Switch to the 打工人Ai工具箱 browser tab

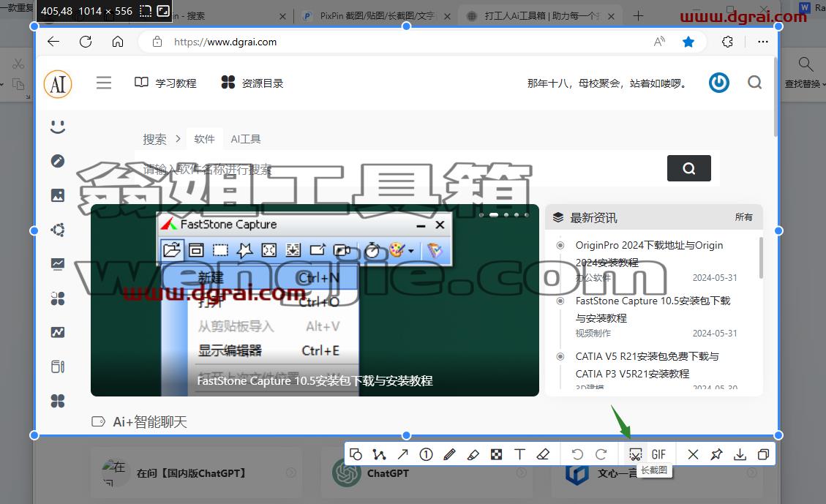pos(541,16)
